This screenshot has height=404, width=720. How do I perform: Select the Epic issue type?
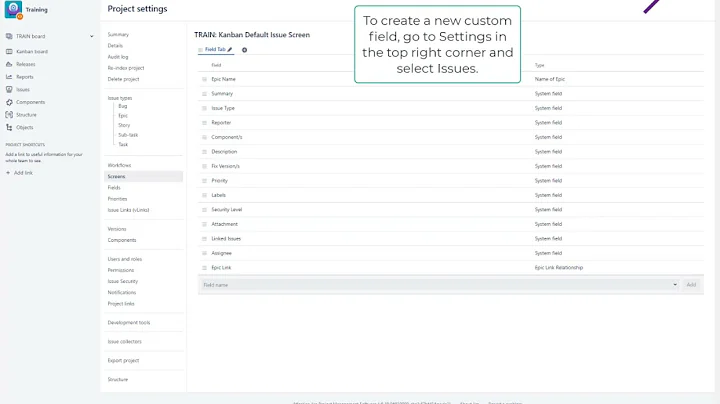[123, 116]
